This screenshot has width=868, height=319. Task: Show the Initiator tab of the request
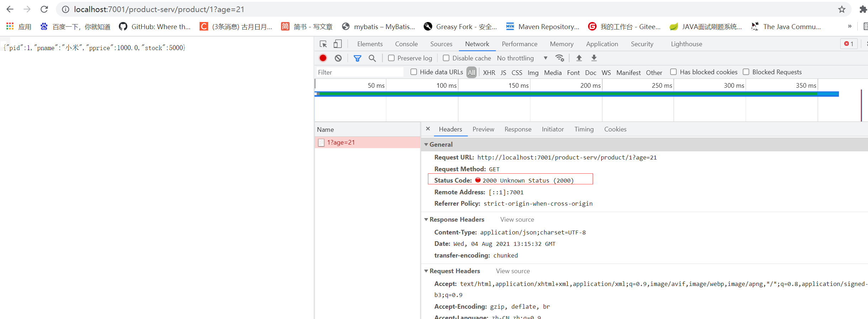tap(552, 129)
